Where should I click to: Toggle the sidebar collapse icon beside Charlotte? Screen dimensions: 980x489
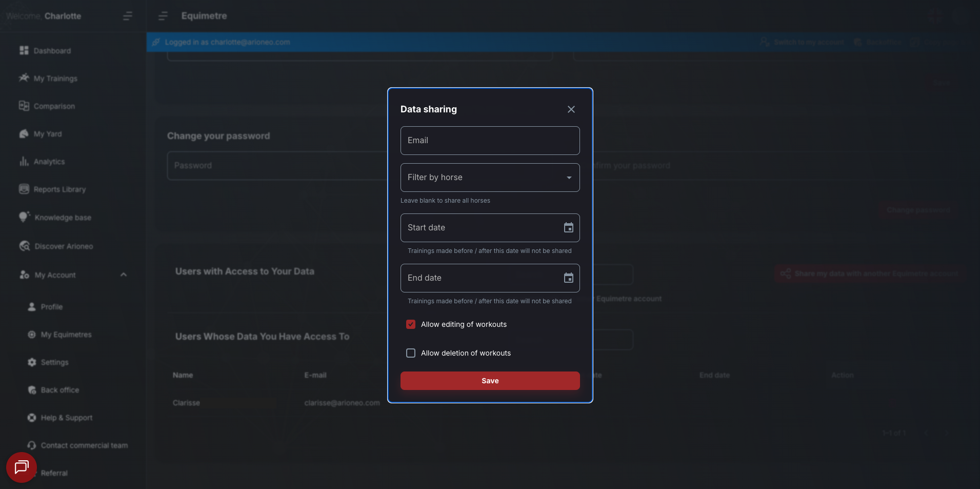tap(128, 16)
